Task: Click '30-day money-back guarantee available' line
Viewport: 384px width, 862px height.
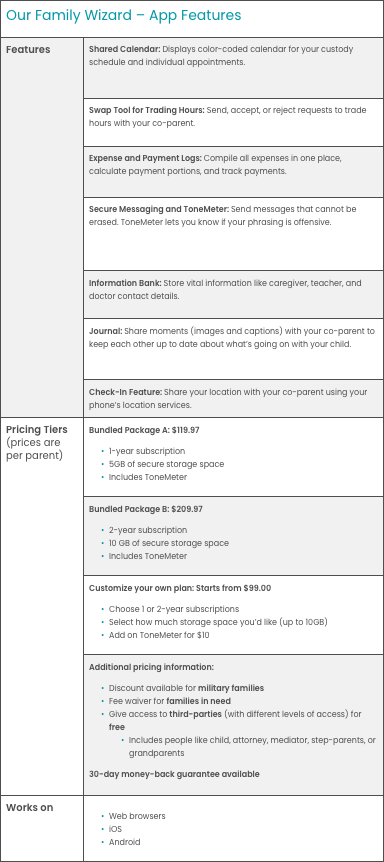Action: point(174,775)
